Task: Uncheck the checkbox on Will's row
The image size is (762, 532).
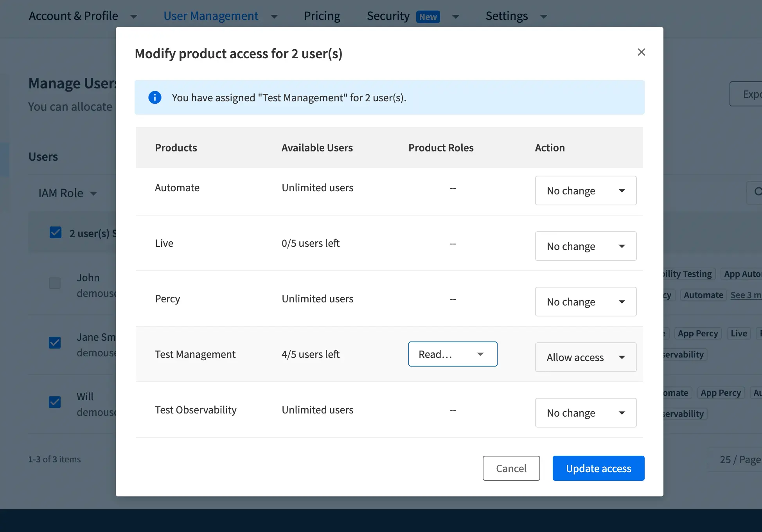Action: tap(55, 403)
